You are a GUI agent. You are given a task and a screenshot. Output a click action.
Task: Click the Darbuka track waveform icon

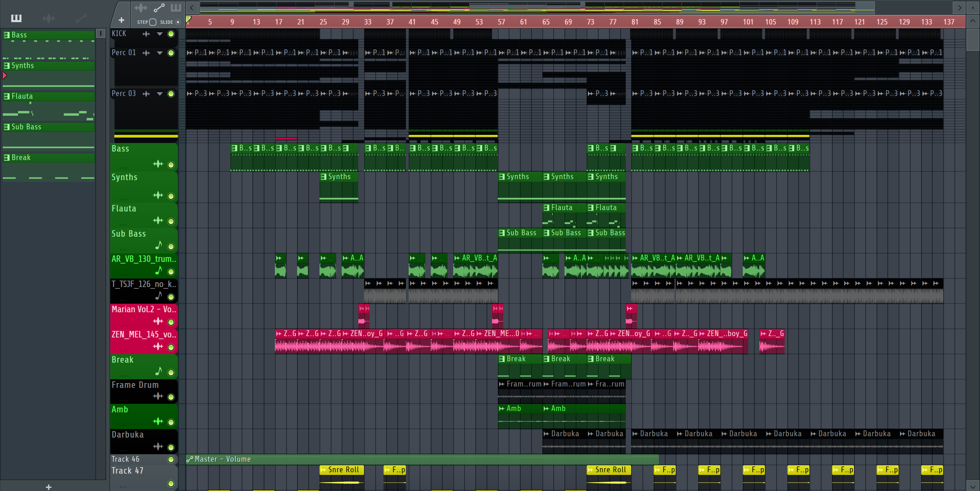tap(158, 446)
